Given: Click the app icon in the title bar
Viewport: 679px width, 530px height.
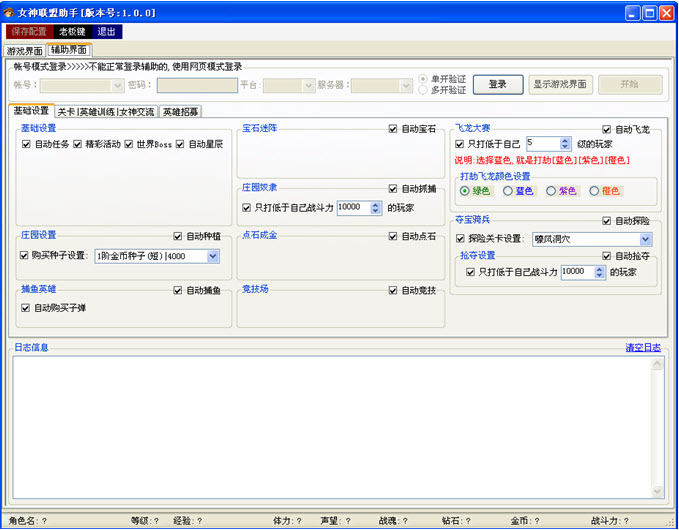Looking at the screenshot, I should (x=10, y=13).
